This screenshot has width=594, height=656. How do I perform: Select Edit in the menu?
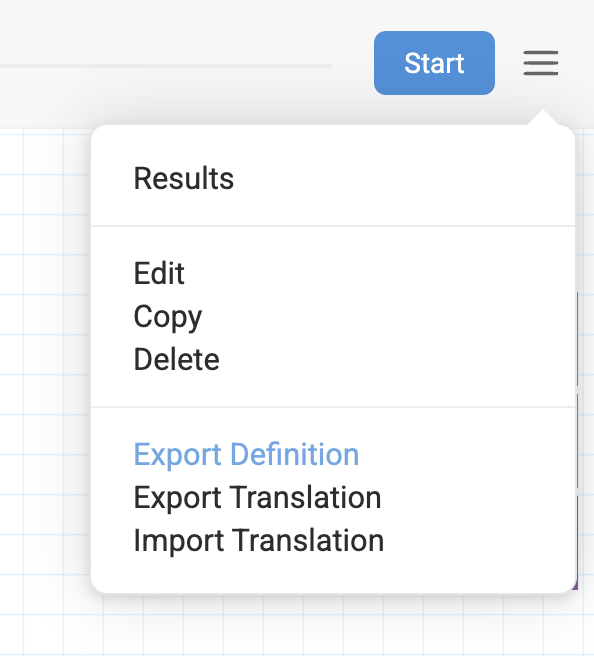click(x=159, y=273)
